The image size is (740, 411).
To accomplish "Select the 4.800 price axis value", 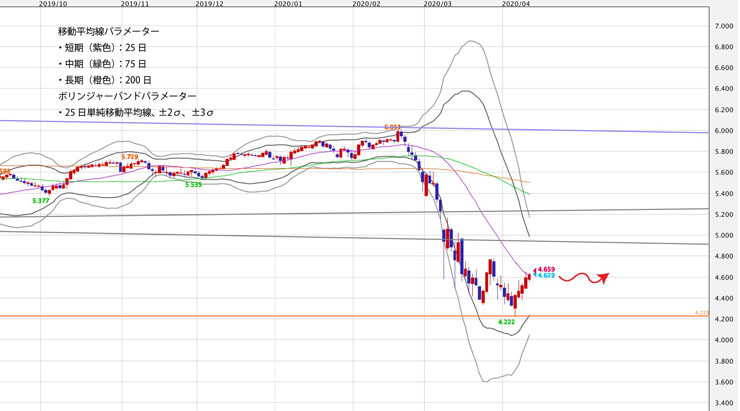I will (x=724, y=257).
